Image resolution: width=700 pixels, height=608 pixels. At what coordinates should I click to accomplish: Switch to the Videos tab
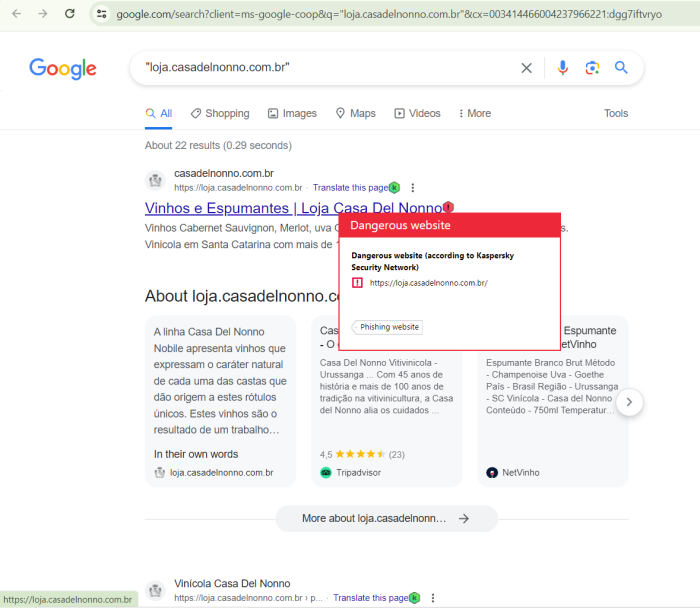click(x=417, y=113)
